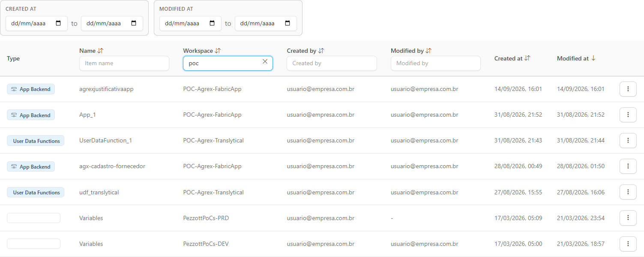
Task: Click empty type badge on PezzottPoCs-PRD row
Action: click(x=33, y=218)
